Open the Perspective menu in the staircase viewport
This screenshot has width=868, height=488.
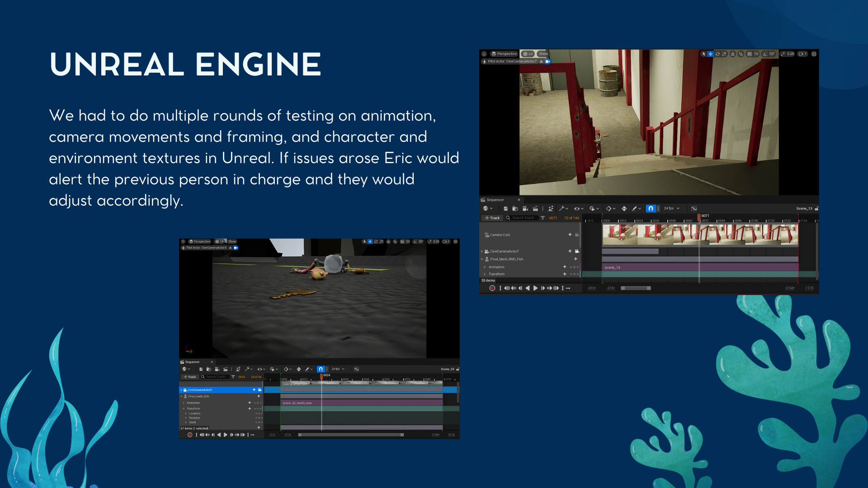click(x=504, y=54)
